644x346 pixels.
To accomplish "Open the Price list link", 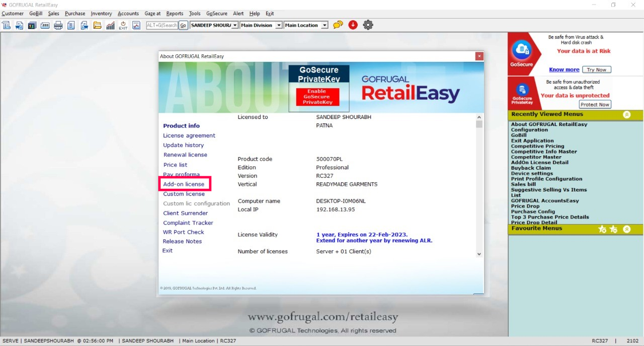I will [175, 165].
